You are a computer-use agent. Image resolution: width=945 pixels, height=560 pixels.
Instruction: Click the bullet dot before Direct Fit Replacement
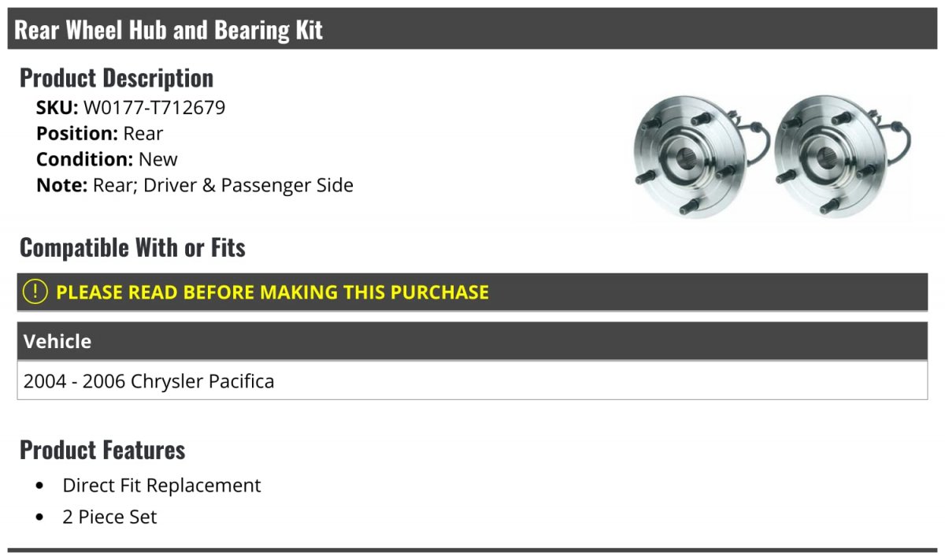coord(40,486)
